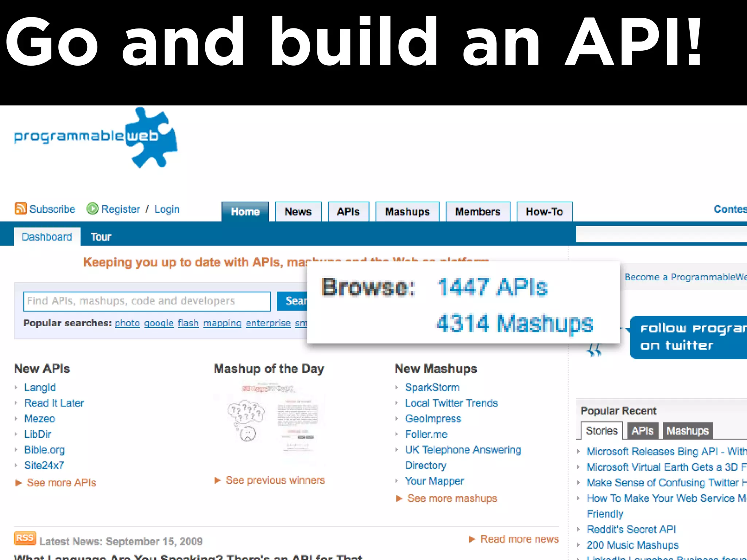Open the Mashup of the Day thumbnail
The image size is (747, 560).
click(x=270, y=418)
